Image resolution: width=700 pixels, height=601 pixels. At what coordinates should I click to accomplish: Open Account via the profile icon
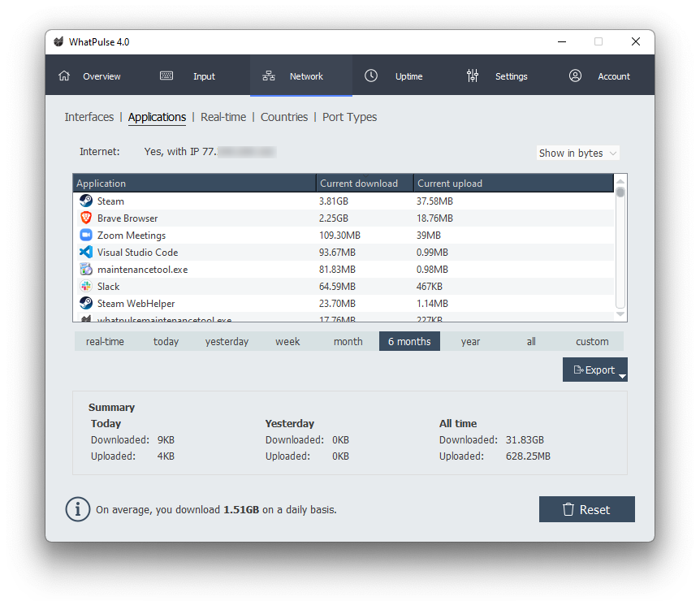coord(575,75)
